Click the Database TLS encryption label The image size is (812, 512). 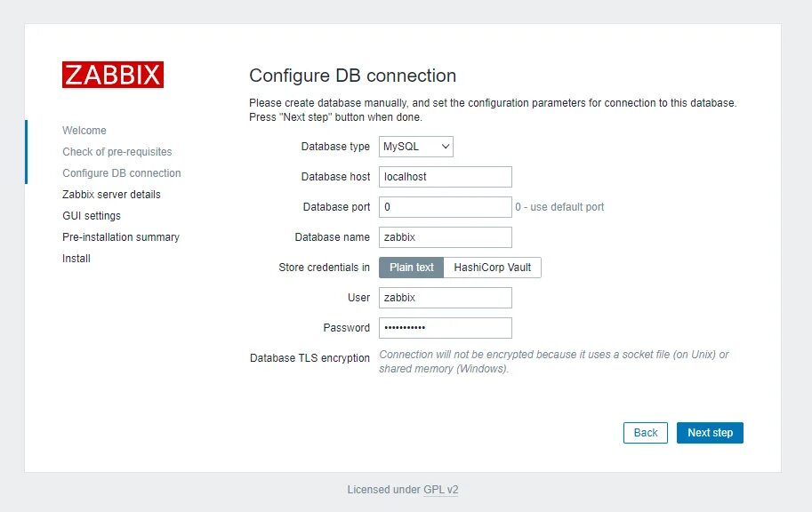coord(310,357)
